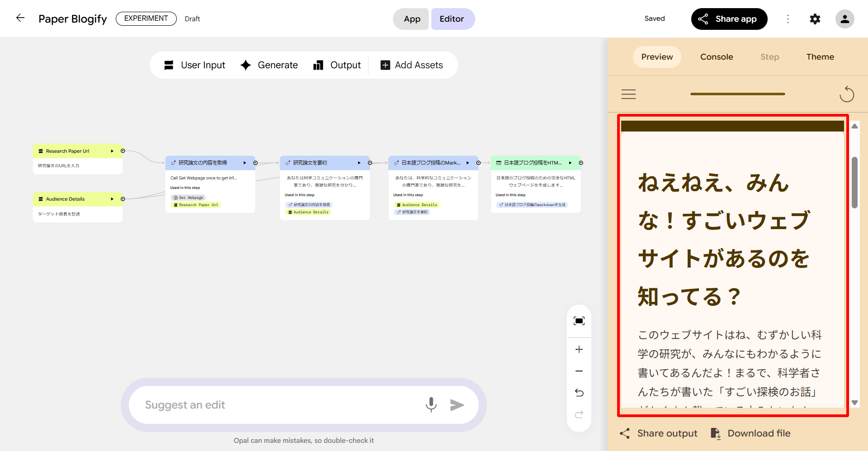Screen dimensions: 868x451
Task: Click the microphone icon in edit box
Action: pyautogui.click(x=431, y=405)
